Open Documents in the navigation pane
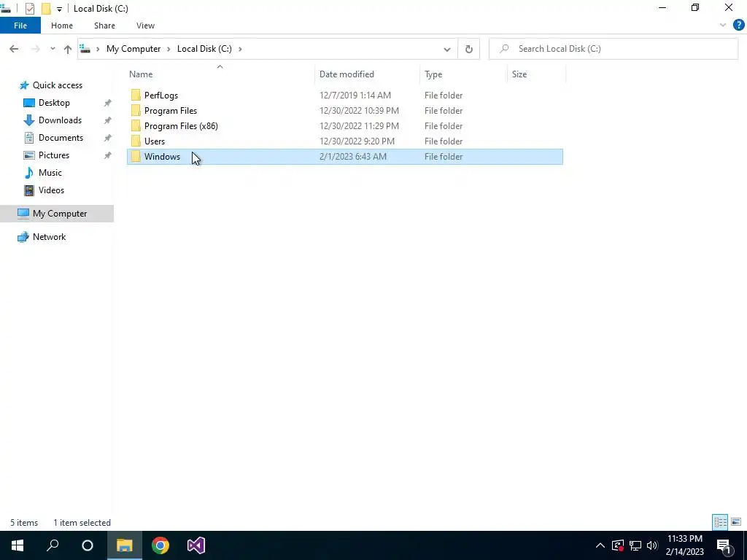The width and height of the screenshot is (747, 560). (61, 138)
